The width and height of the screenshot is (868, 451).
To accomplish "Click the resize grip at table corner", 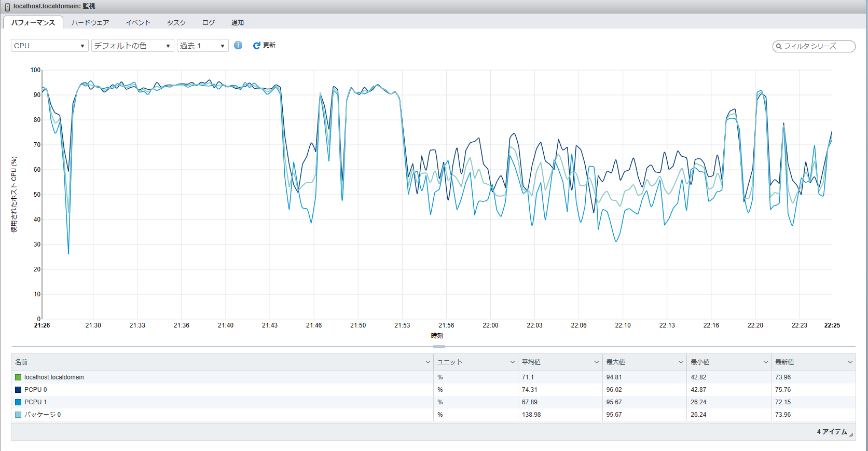I will click(x=851, y=434).
